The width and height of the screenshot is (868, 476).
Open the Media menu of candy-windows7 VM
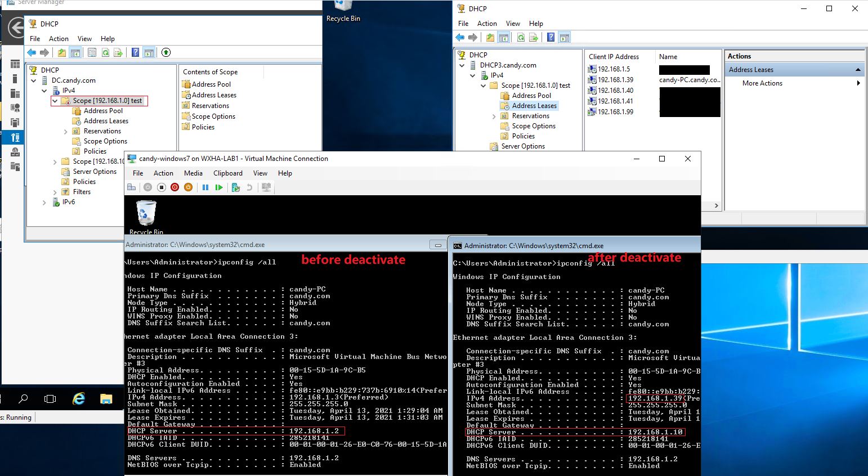click(x=193, y=173)
